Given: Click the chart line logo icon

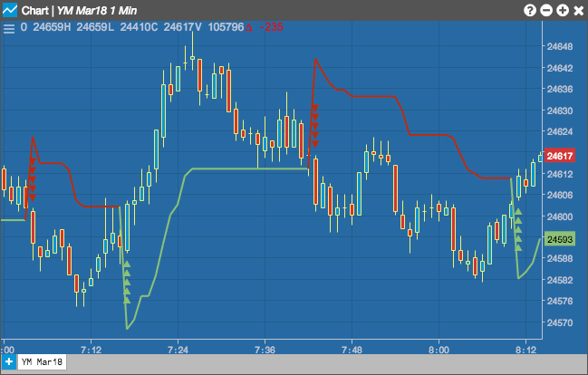Looking at the screenshot, I should click(10, 10).
